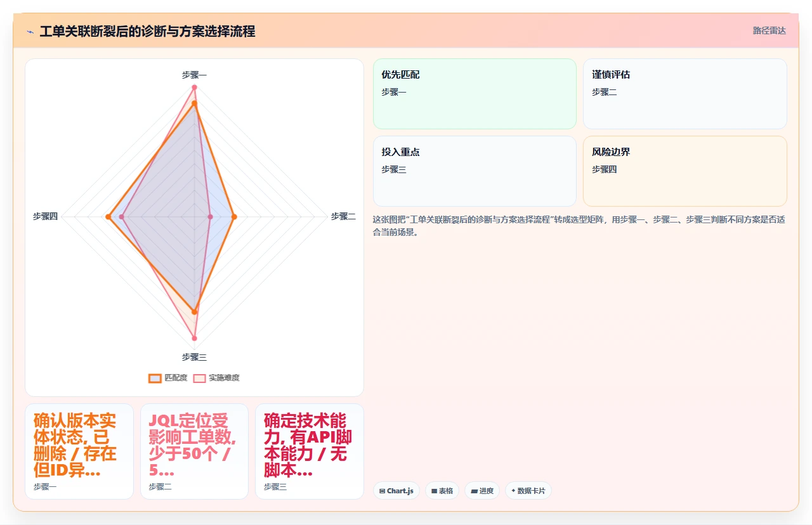The image size is (812, 525).
Task: Click the orange 匹配度 data point at 步骤二
Action: (x=234, y=217)
